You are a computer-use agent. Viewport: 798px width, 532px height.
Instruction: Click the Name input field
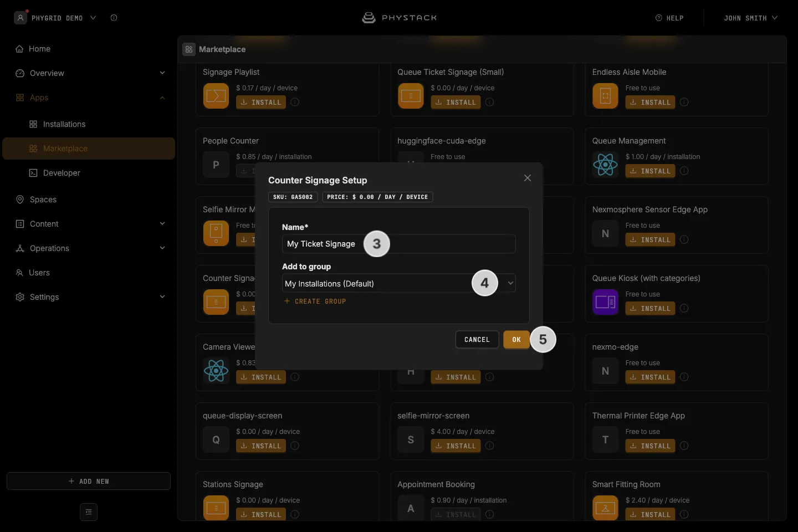(x=399, y=244)
